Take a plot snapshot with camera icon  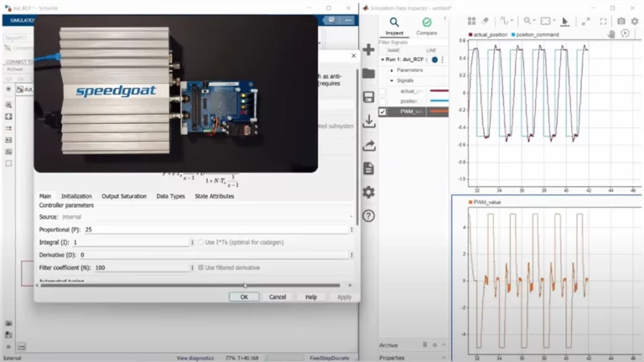click(x=621, y=21)
